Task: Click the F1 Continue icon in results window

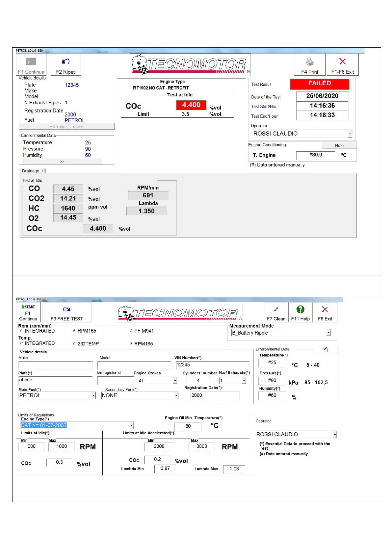Action: [31, 62]
